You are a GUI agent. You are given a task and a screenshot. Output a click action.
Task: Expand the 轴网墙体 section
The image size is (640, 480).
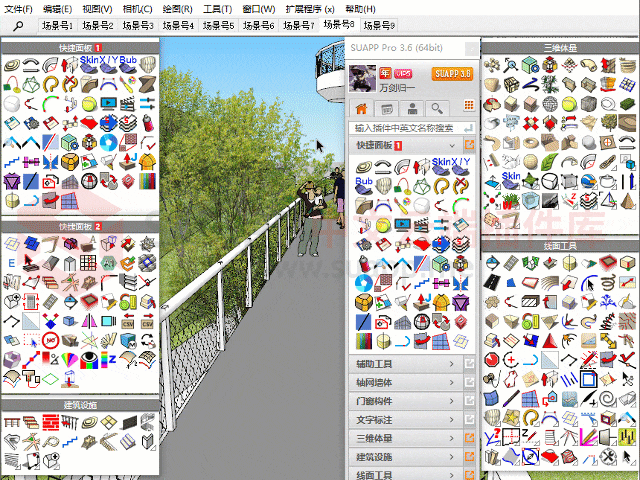coord(452,383)
